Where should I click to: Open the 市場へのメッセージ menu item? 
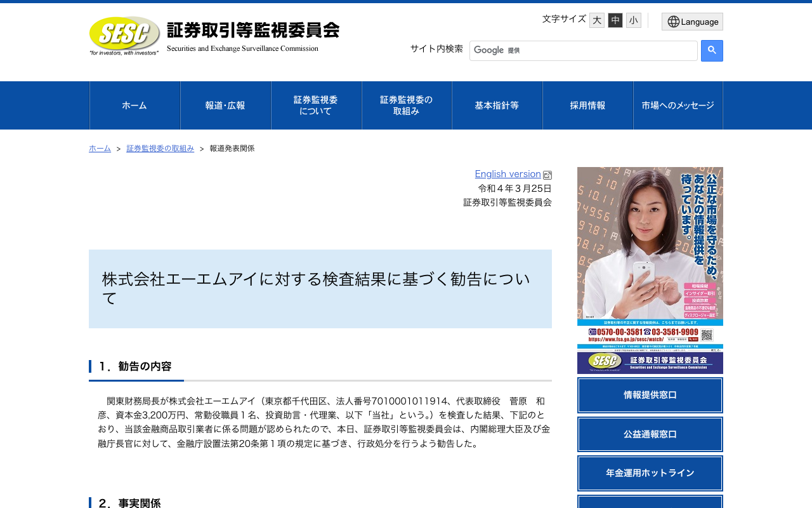coord(678,105)
